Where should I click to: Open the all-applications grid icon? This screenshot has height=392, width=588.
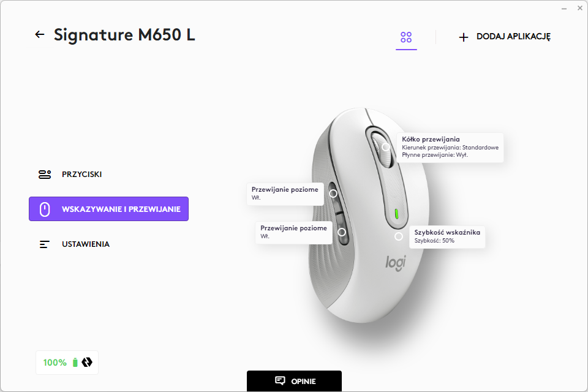point(406,37)
